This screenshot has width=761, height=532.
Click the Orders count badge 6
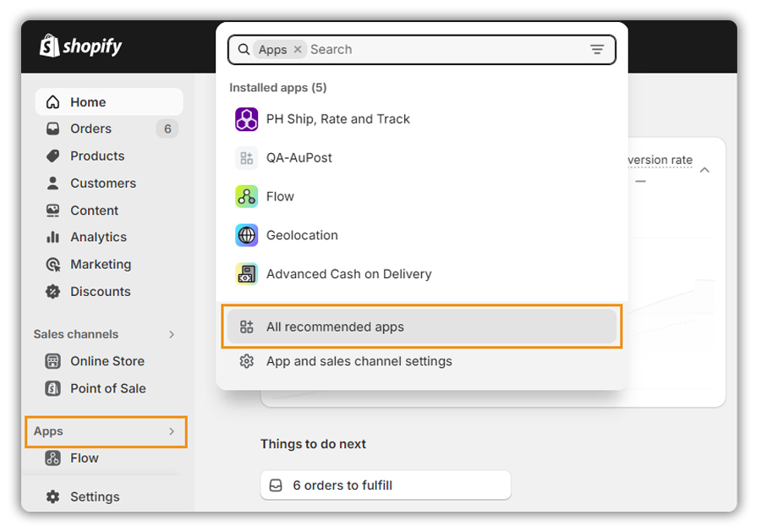coord(167,129)
